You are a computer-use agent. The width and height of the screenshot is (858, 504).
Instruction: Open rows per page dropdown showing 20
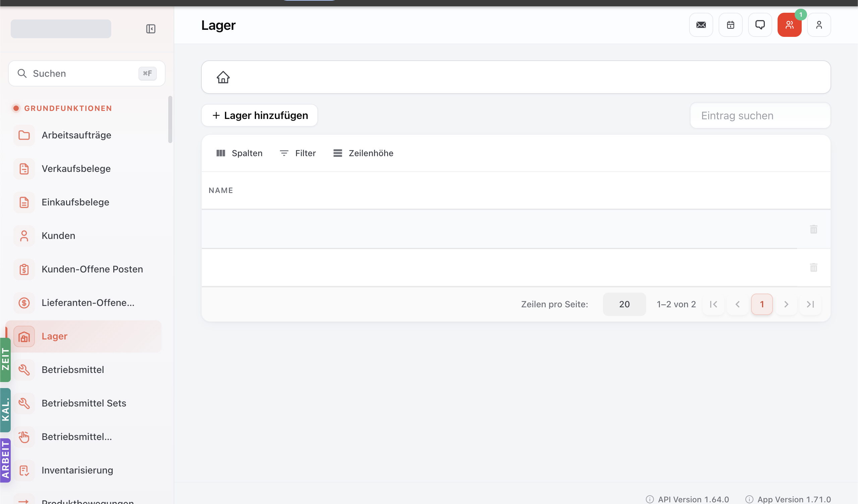tap(624, 304)
